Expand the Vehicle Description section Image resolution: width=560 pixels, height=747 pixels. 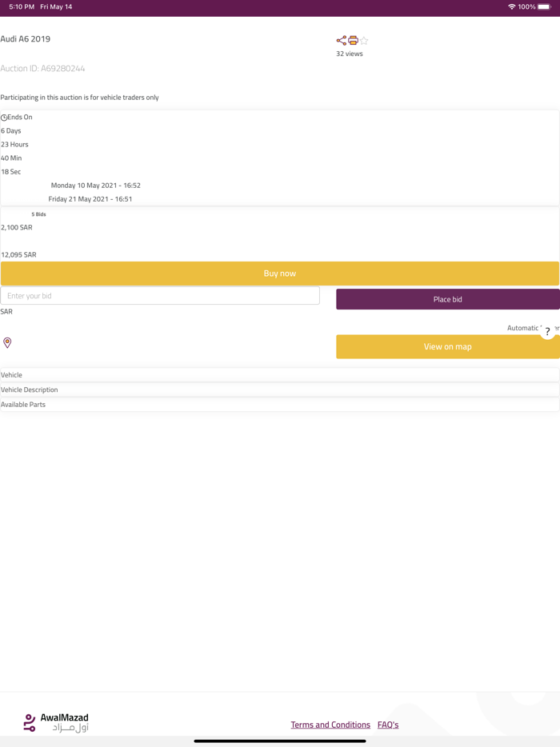(280, 389)
